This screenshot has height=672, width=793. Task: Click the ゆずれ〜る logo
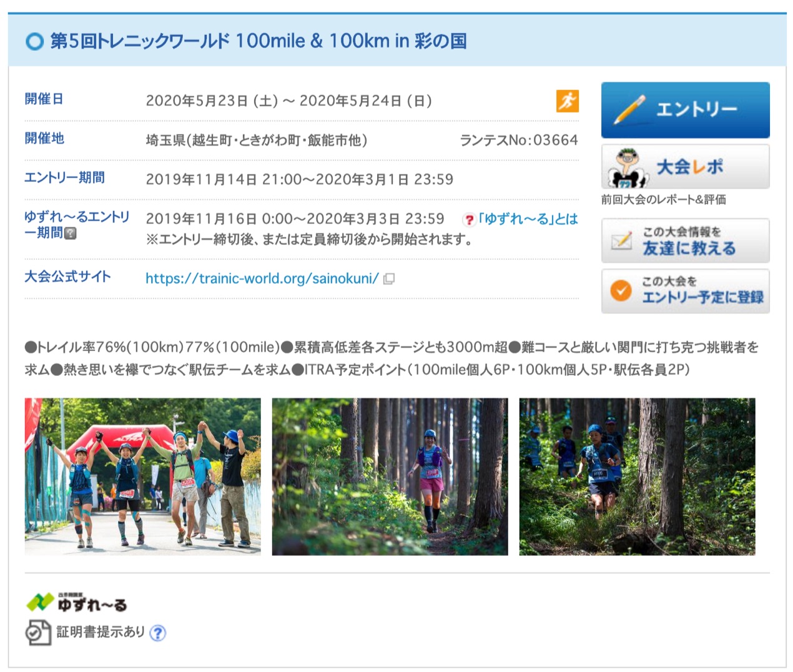pyautogui.click(x=76, y=602)
